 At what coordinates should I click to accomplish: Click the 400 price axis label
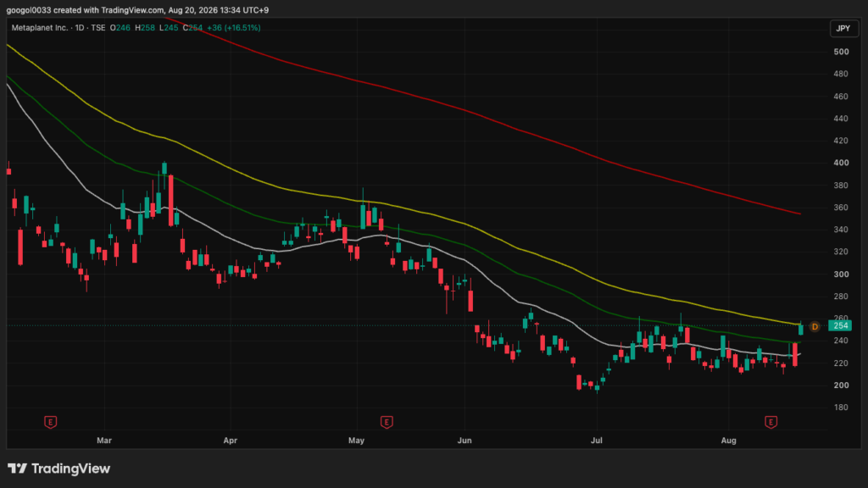841,163
